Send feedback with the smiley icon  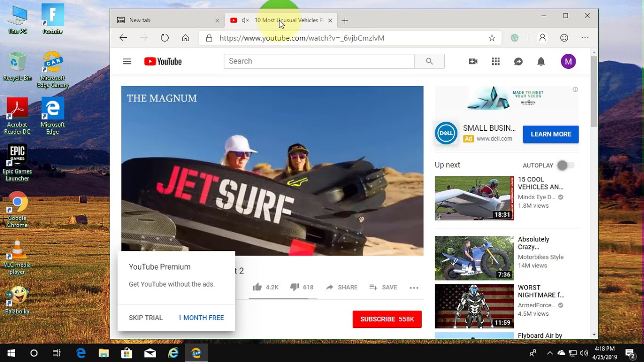pyautogui.click(x=564, y=38)
